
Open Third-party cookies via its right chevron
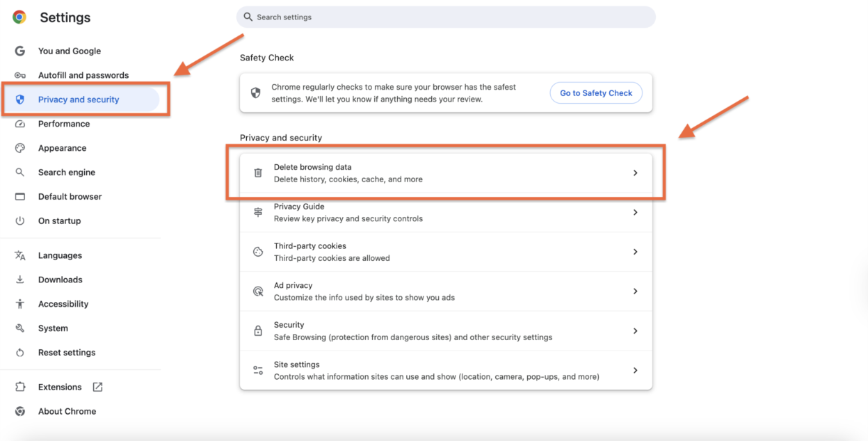635,252
